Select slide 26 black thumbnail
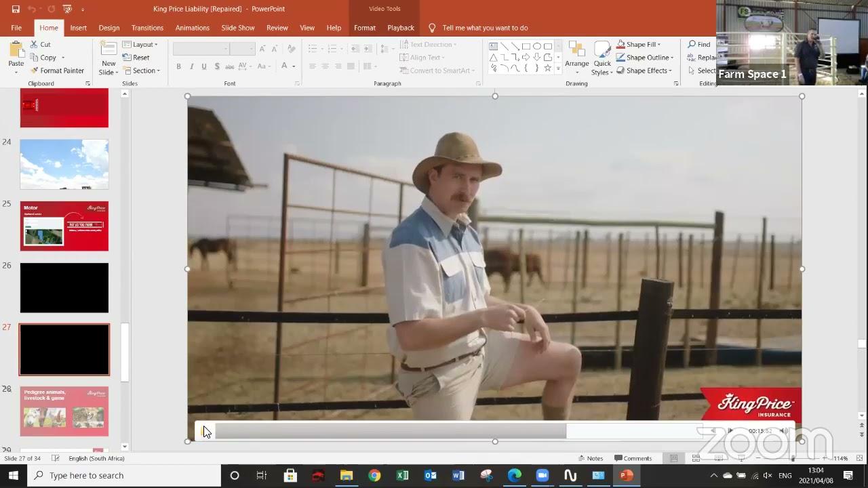This screenshot has width=868, height=488. (64, 287)
